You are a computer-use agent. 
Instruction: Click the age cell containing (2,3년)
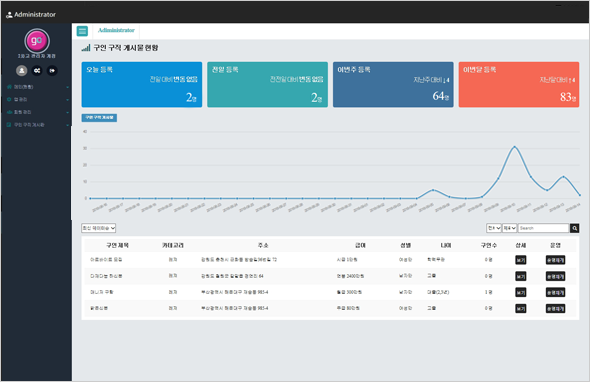pyautogui.click(x=438, y=292)
